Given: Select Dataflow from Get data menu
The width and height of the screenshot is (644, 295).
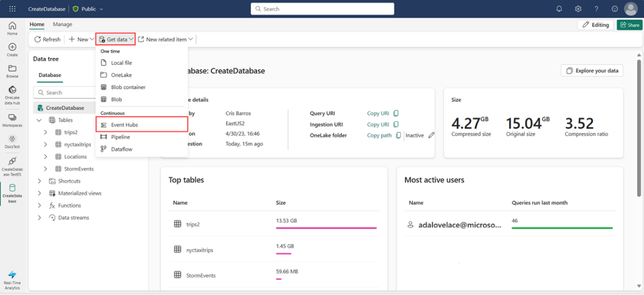Looking at the screenshot, I should pyautogui.click(x=142, y=150).
